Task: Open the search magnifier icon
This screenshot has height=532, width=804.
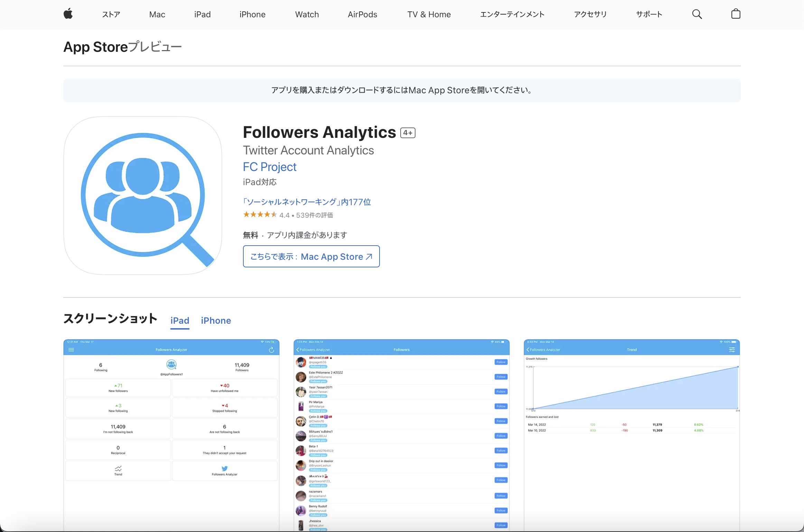Action: 697,14
